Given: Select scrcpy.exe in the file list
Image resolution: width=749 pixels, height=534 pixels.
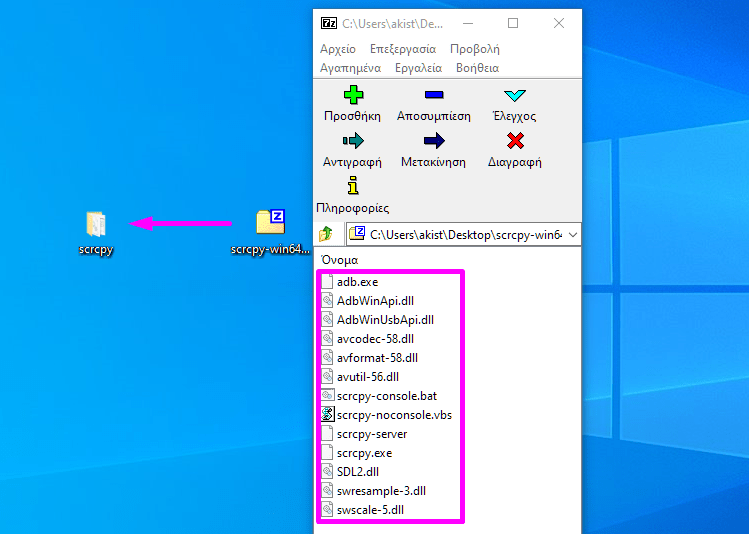Looking at the screenshot, I should pyautogui.click(x=364, y=453).
